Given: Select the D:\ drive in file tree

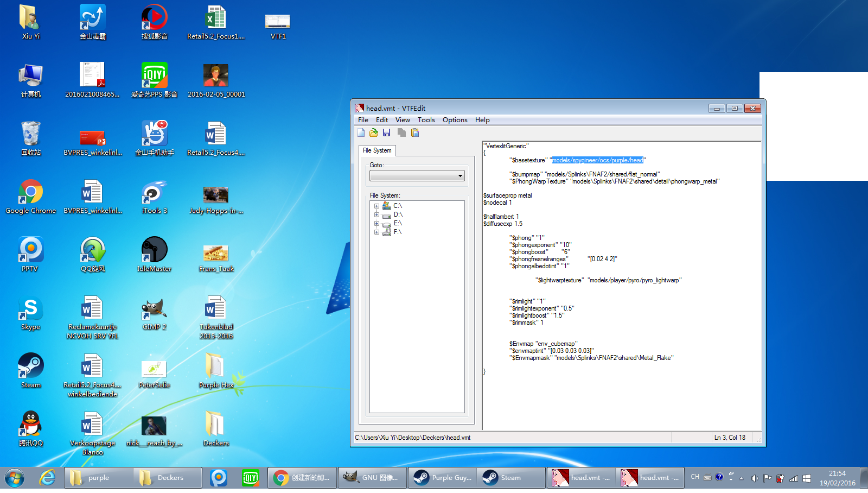Looking at the screenshot, I should (x=398, y=215).
